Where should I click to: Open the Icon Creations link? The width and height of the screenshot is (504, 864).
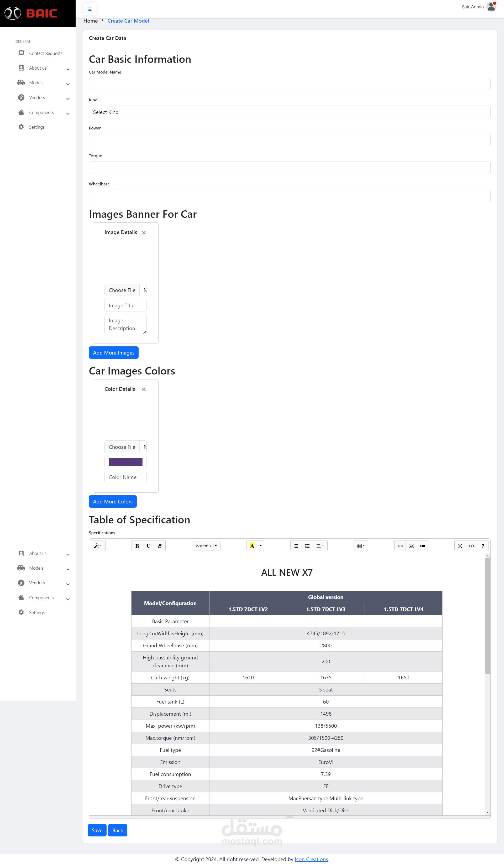click(x=311, y=859)
